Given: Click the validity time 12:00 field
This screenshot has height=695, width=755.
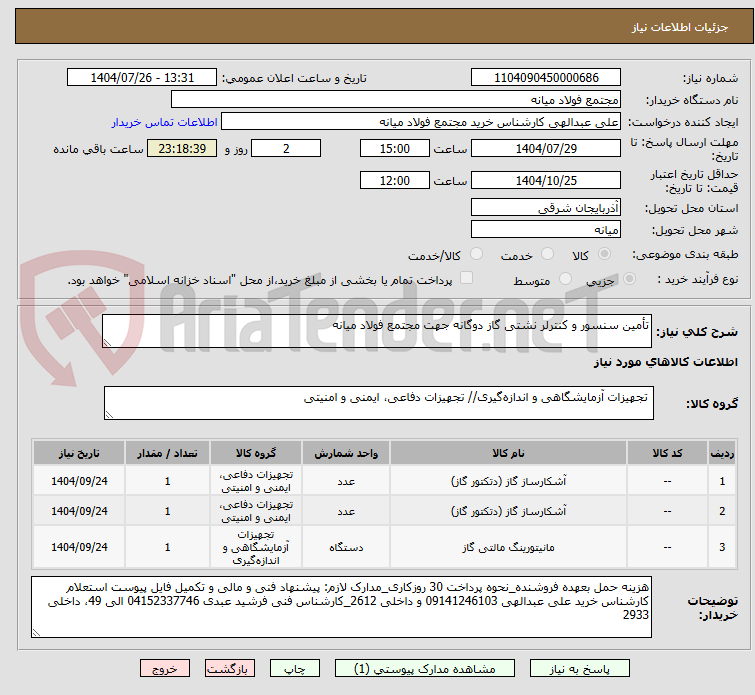Looking at the screenshot, I should (394, 181).
